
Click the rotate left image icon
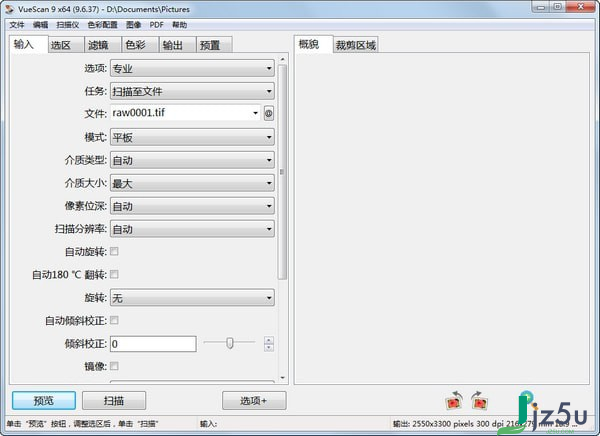[x=454, y=400]
